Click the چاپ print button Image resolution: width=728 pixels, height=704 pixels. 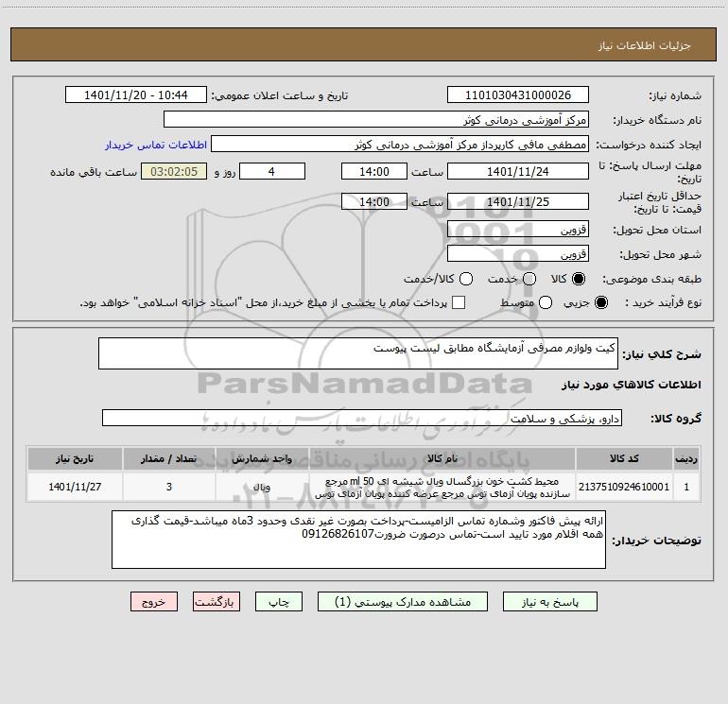[279, 602]
